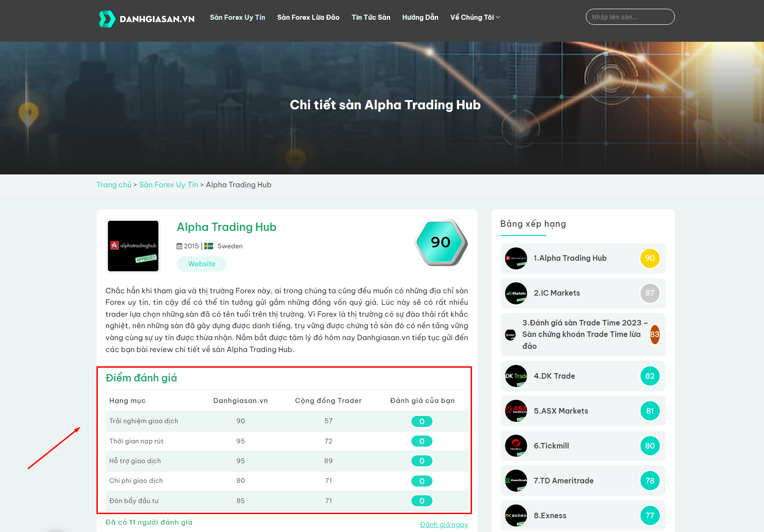This screenshot has width=764, height=532.
Task: Open IC Markets logo in ranking list
Action: tap(516, 293)
